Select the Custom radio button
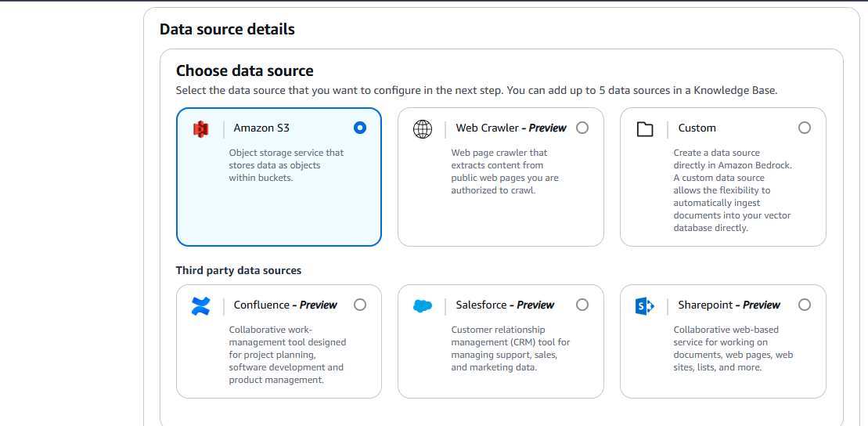Viewport: 868px width, 426px height. [x=805, y=128]
